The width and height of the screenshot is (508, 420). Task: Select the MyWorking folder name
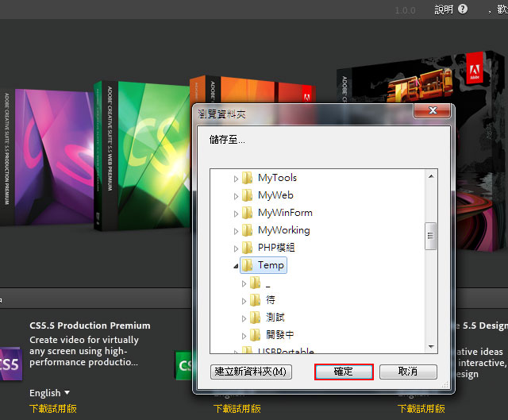[284, 230]
